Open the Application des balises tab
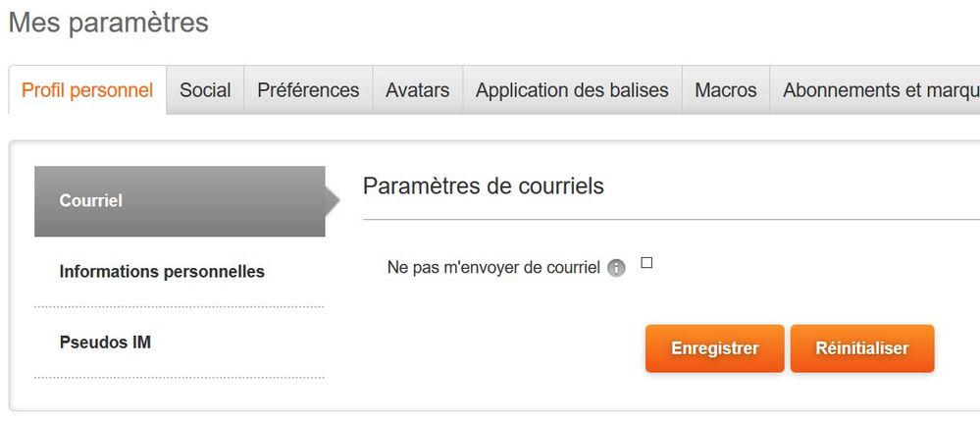Screen dimensions: 980x424 click(x=572, y=90)
